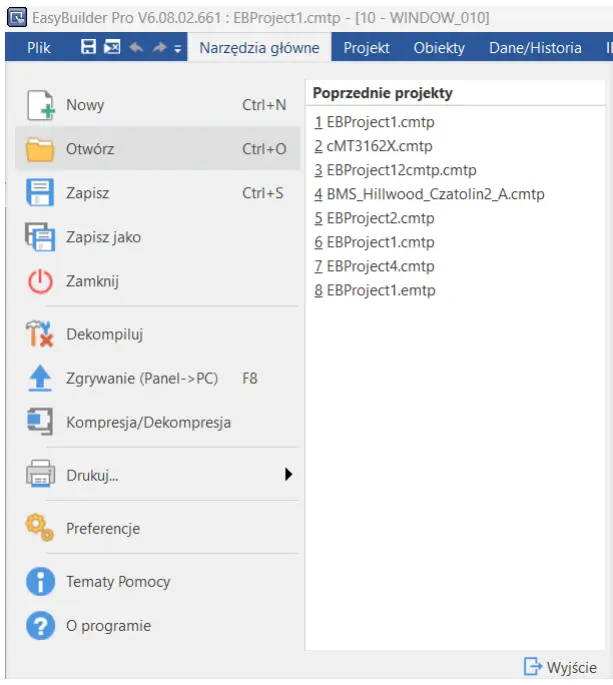Screen dimensions: 613x685
Task: Click the Zapisz floppy disk icon
Action: point(40,192)
